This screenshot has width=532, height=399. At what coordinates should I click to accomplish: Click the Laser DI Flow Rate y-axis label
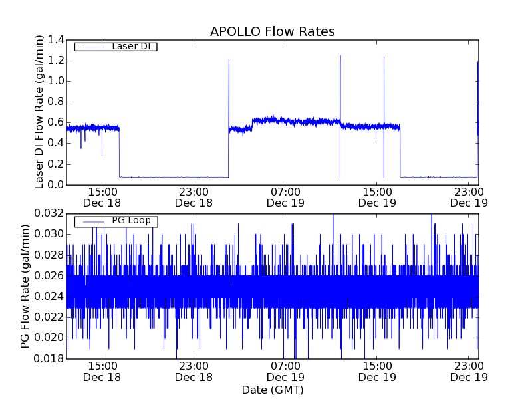point(39,112)
